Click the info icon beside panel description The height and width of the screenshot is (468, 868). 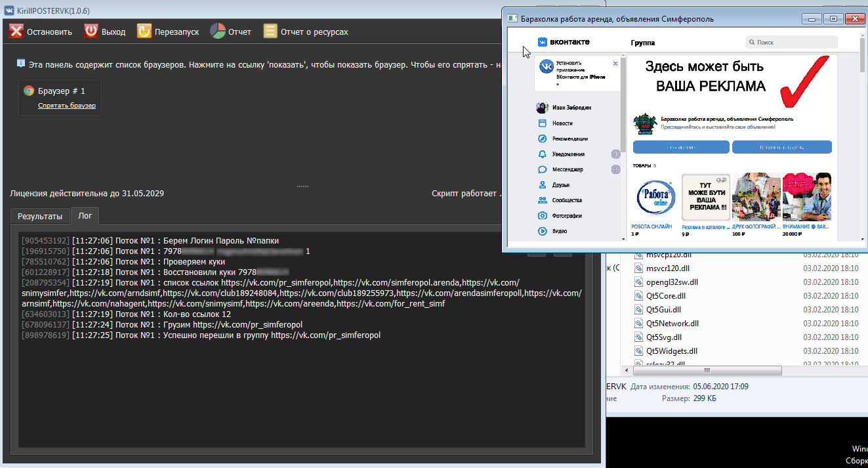pyautogui.click(x=21, y=64)
